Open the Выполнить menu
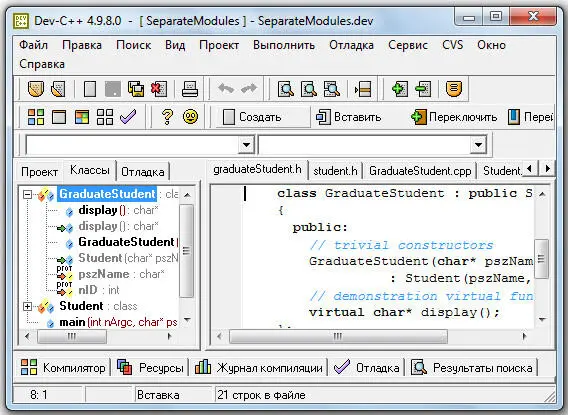 284,45
